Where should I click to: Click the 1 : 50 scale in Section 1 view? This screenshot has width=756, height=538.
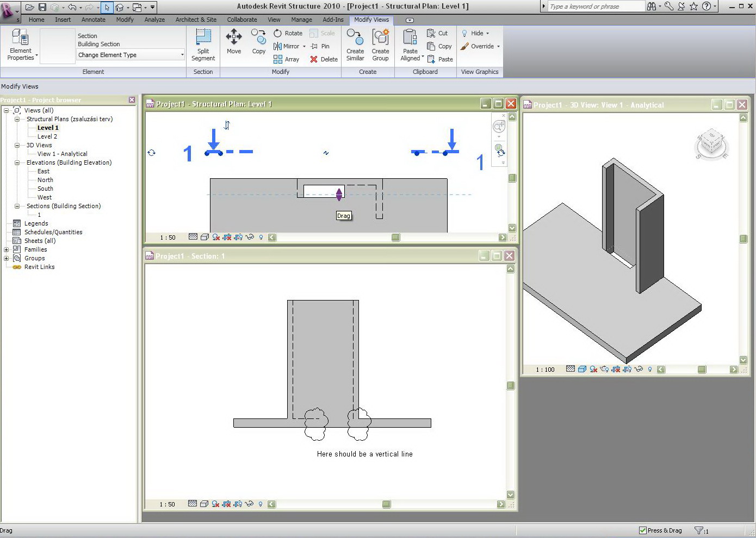coord(168,504)
